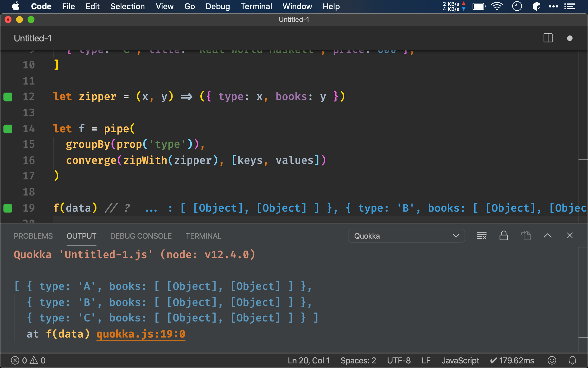This screenshot has height=368, width=588.
Task: Open the Selection menu
Action: [x=127, y=6]
